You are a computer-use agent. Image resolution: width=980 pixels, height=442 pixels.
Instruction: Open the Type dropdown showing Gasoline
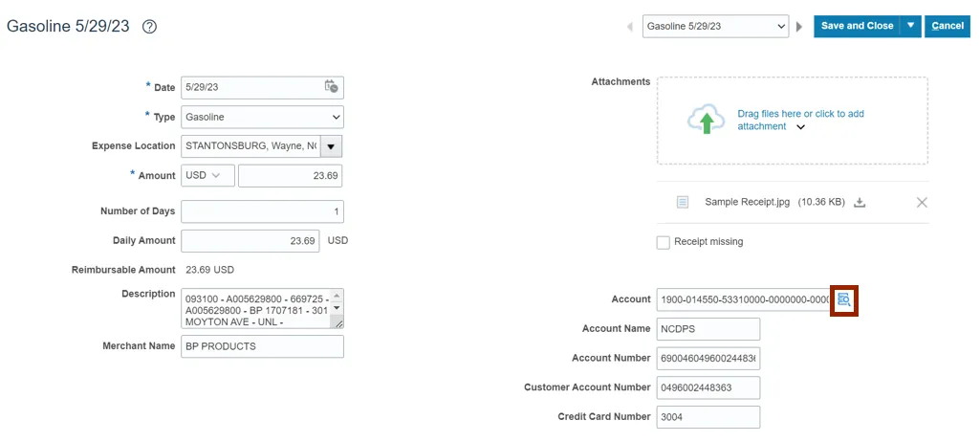point(262,117)
